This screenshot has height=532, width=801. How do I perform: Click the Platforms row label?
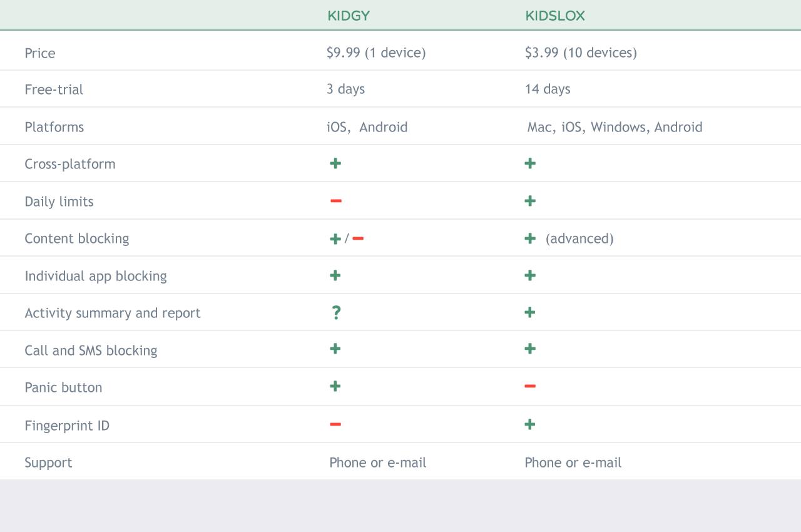[54, 127]
